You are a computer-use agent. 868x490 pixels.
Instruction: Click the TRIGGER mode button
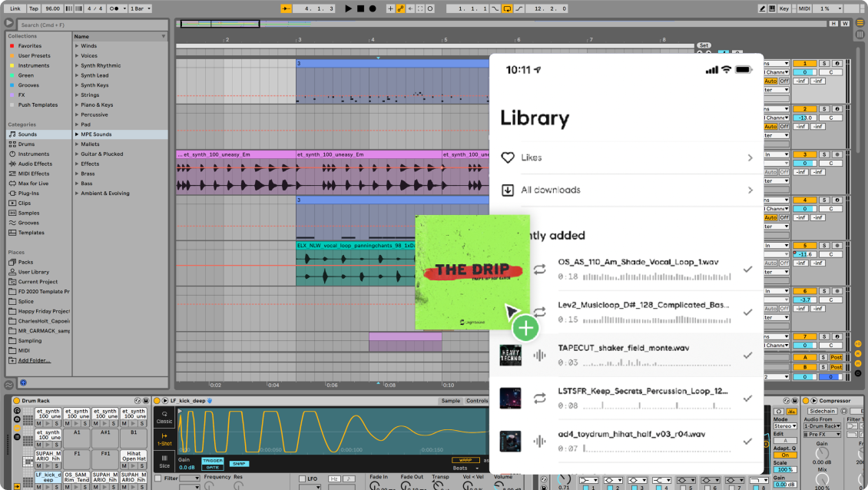213,461
